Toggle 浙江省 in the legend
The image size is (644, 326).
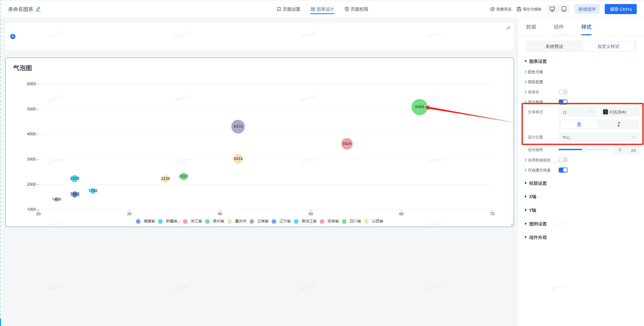tap(193, 221)
